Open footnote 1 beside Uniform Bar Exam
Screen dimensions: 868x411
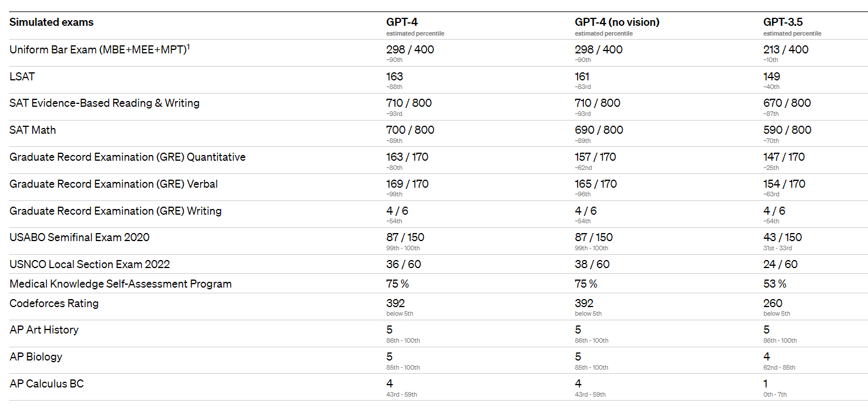click(188, 46)
